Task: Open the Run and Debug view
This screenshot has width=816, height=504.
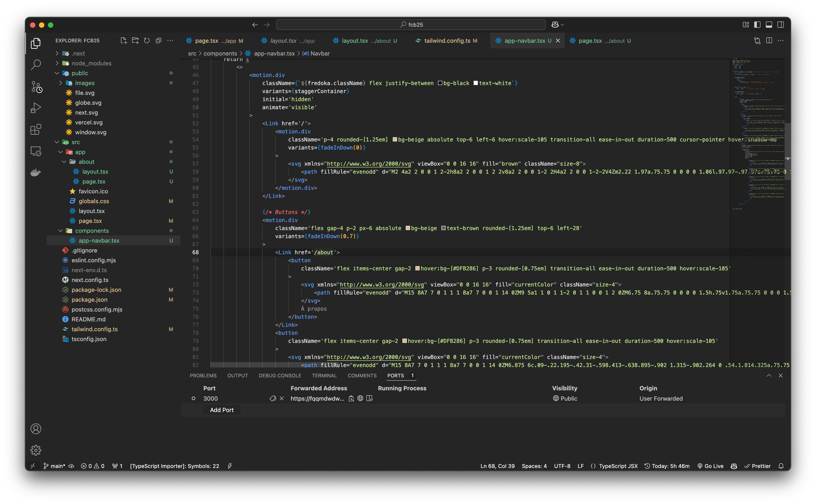Action: (36, 108)
